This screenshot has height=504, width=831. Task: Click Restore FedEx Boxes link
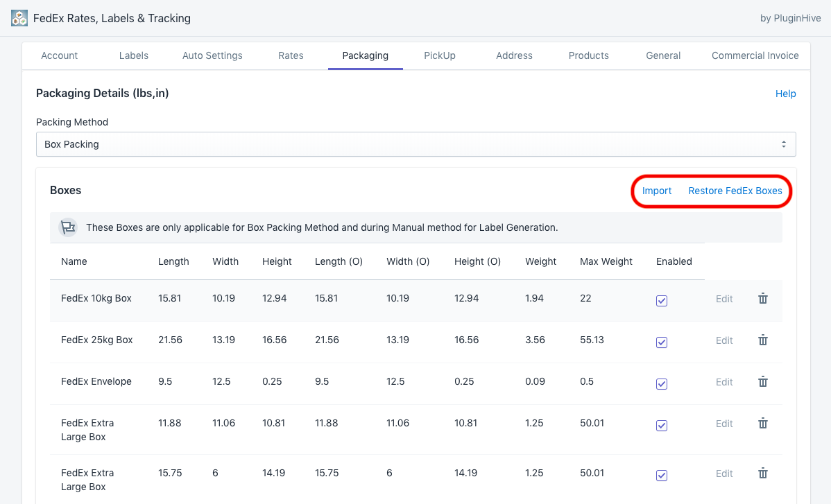(x=735, y=191)
